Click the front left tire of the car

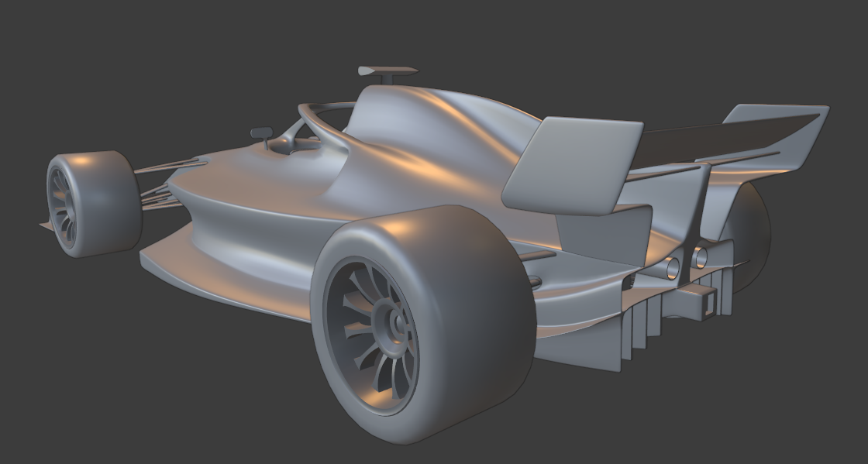[x=93, y=204]
